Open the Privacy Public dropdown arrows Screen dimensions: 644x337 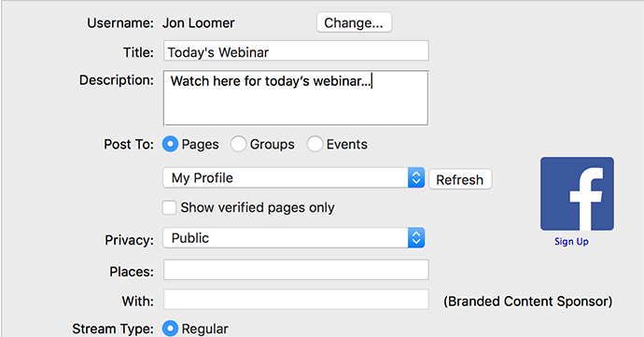click(416, 238)
